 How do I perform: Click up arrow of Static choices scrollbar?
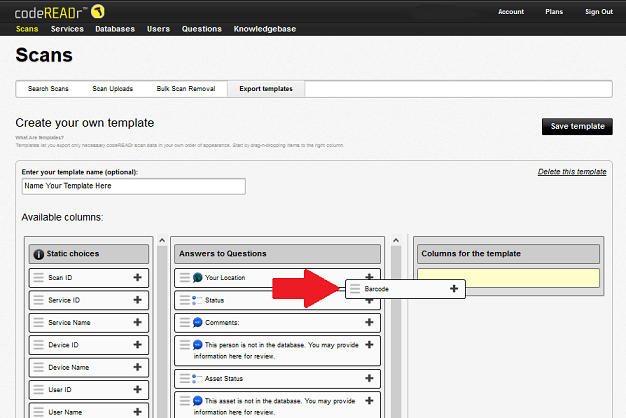(162, 240)
